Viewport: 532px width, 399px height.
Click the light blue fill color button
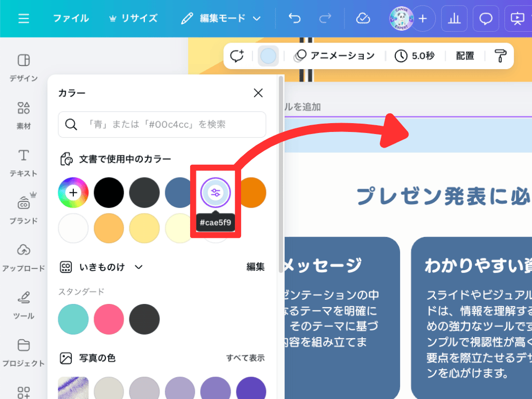pyautogui.click(x=268, y=56)
